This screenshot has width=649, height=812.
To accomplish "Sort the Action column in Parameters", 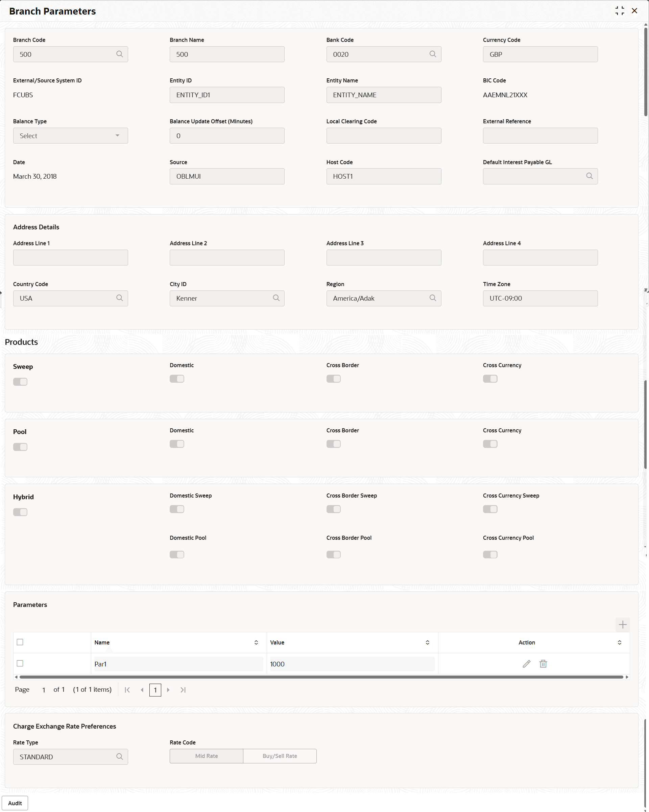I will [x=620, y=642].
